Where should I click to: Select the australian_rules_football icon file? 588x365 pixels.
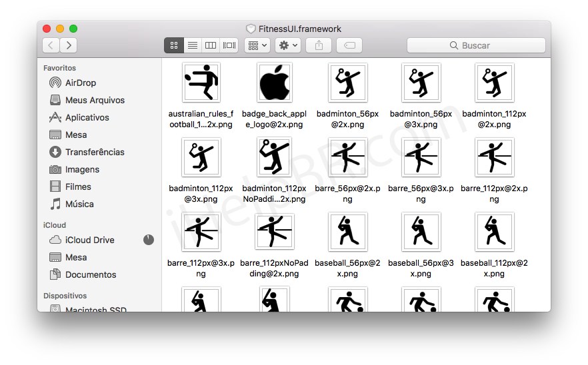click(x=201, y=83)
